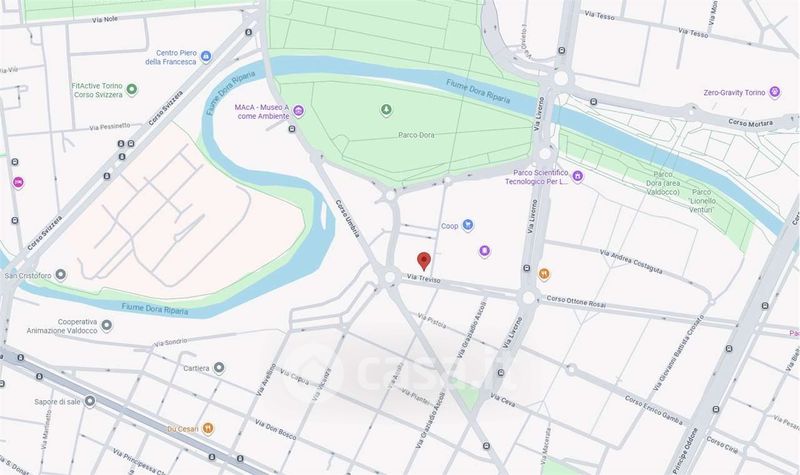Select the Cartiera place marker
800x475 pixels.
tap(219, 367)
